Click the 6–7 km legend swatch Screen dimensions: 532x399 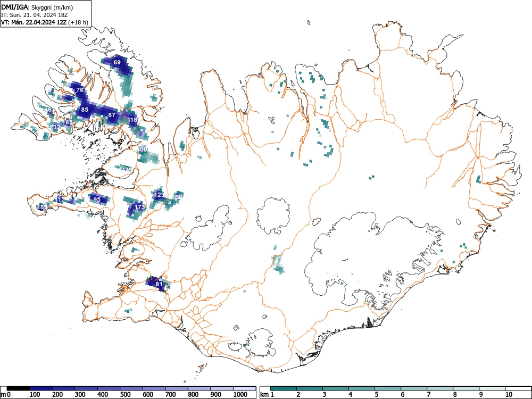click(x=414, y=388)
